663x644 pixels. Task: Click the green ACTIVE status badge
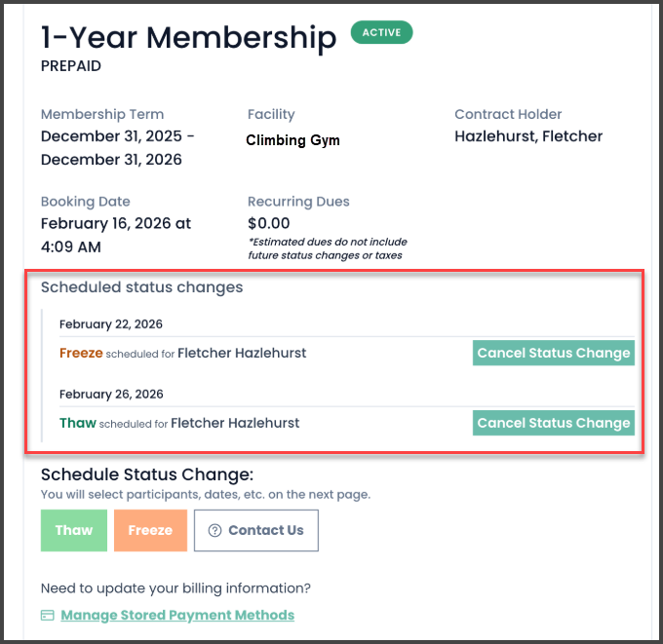382,33
